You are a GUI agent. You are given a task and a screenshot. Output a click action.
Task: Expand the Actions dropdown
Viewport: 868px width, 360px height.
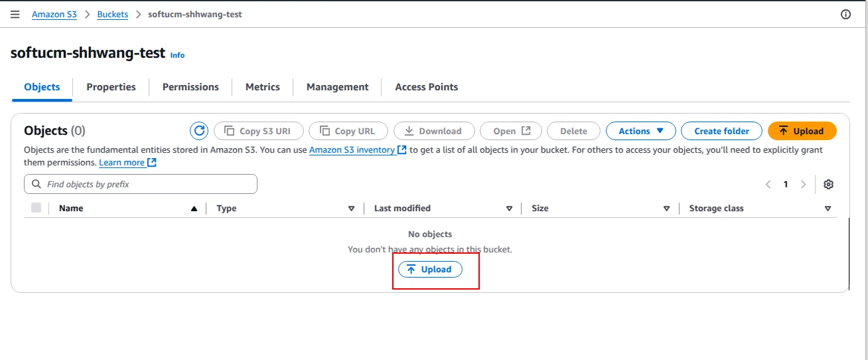640,131
